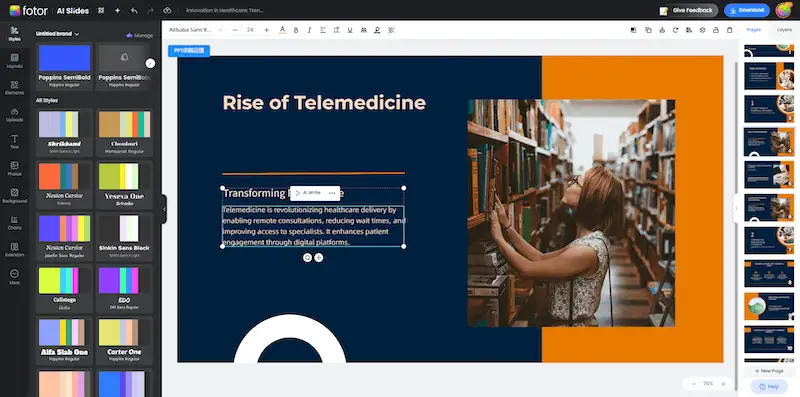Select the blue Poppins SemiBold brand style

point(64,66)
